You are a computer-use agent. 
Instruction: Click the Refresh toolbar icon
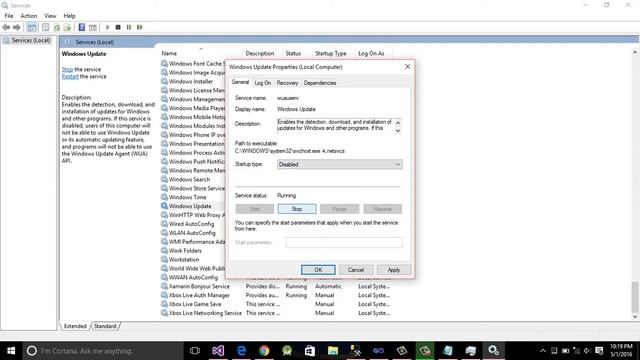pos(57,27)
